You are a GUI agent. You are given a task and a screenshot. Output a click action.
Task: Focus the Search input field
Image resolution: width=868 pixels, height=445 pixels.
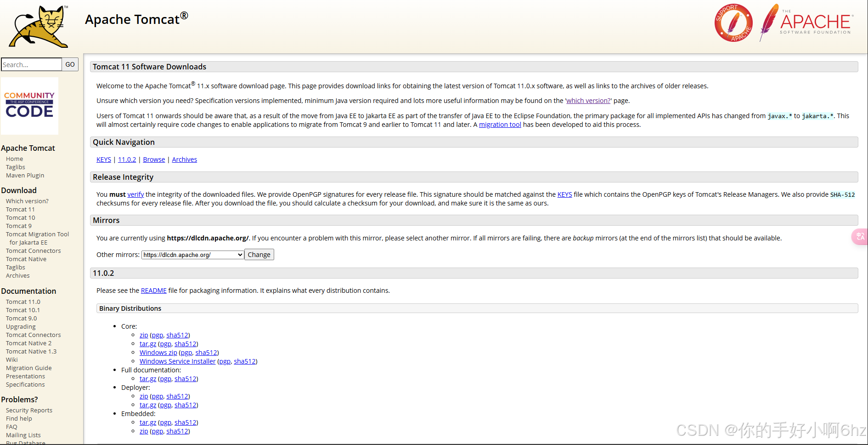tap(31, 64)
